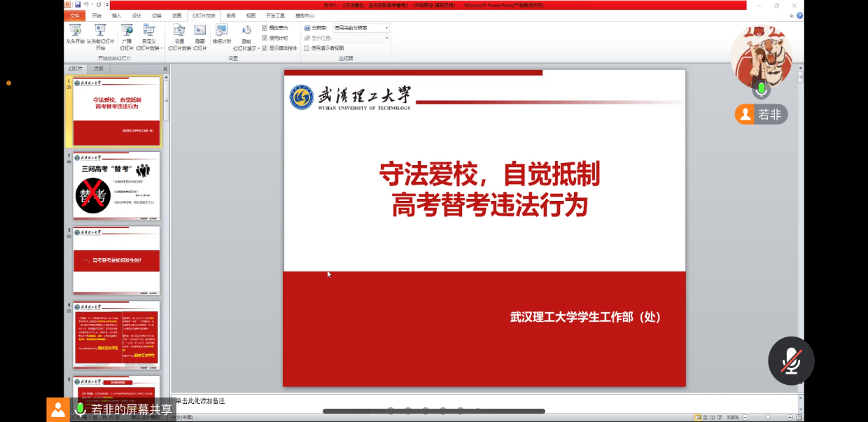Toggle Show Media Controls checkbox (显示媒体控件)
The image size is (868, 422).
265,48
